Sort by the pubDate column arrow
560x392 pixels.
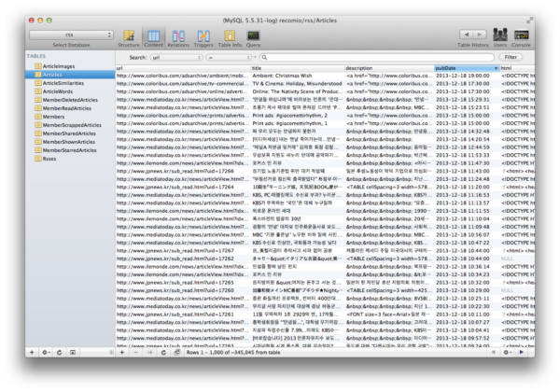(x=496, y=68)
